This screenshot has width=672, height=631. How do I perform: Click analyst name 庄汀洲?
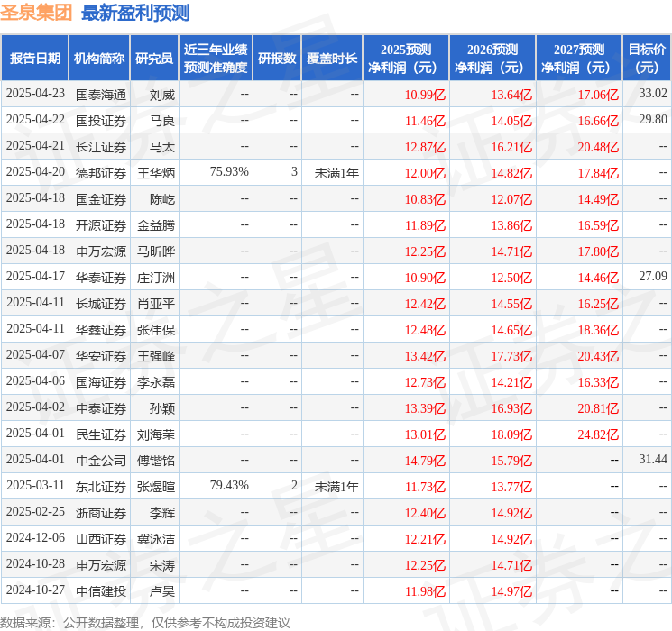[156, 278]
